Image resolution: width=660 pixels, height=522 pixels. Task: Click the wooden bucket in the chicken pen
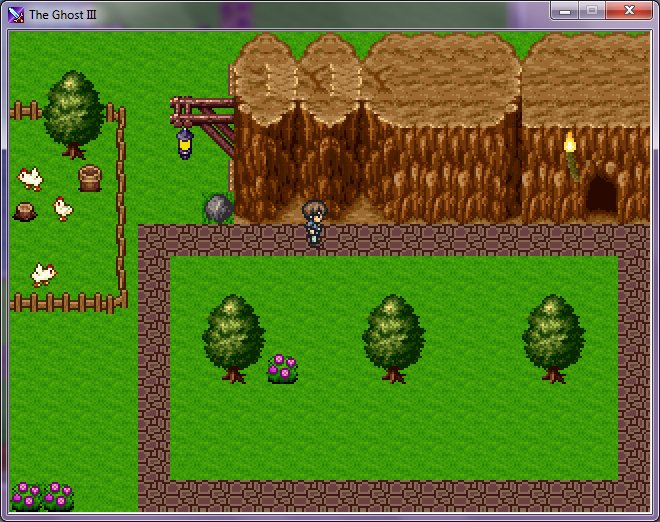point(90,178)
